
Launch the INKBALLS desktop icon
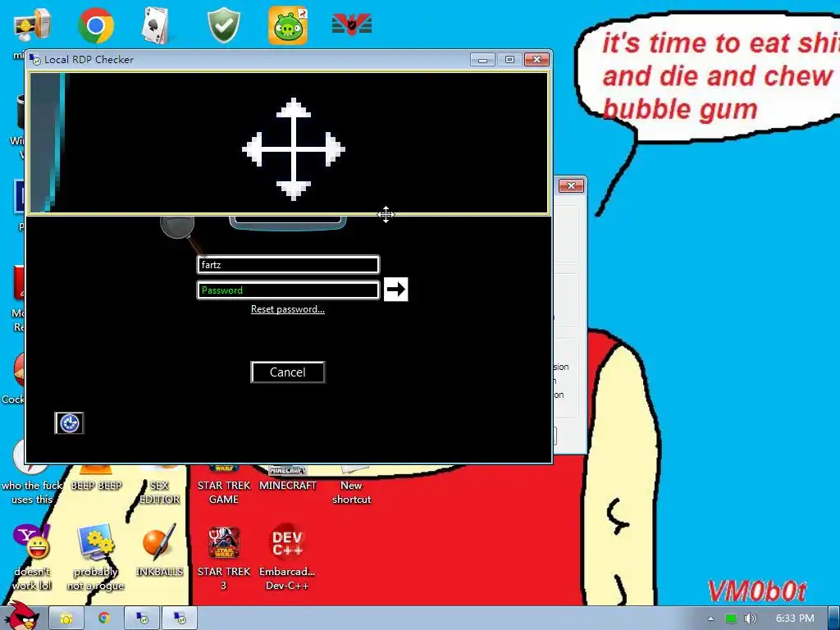coord(159,550)
